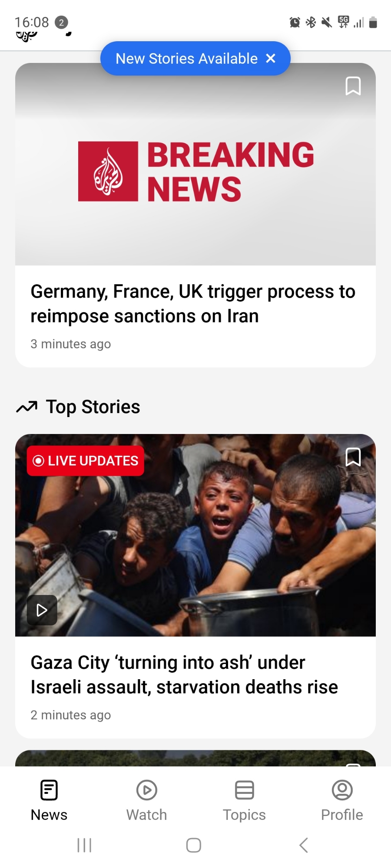391x868 pixels.
Task: Tap the Android home button
Action: (194, 845)
